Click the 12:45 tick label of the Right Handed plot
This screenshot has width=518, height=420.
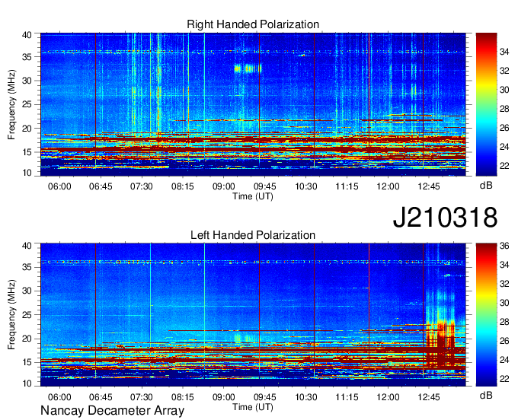pos(429,186)
